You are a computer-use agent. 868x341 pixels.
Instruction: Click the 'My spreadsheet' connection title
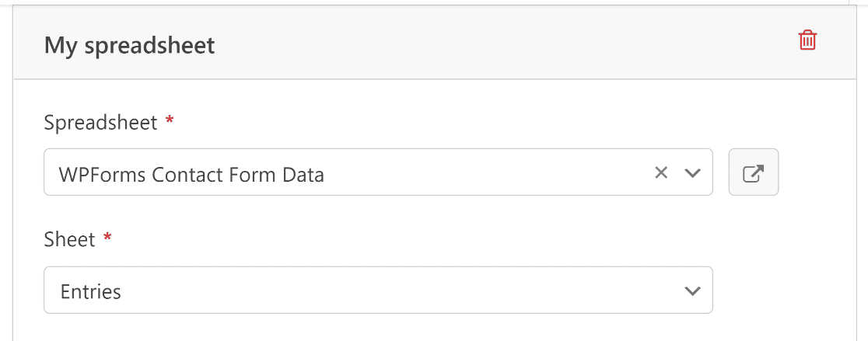point(130,45)
